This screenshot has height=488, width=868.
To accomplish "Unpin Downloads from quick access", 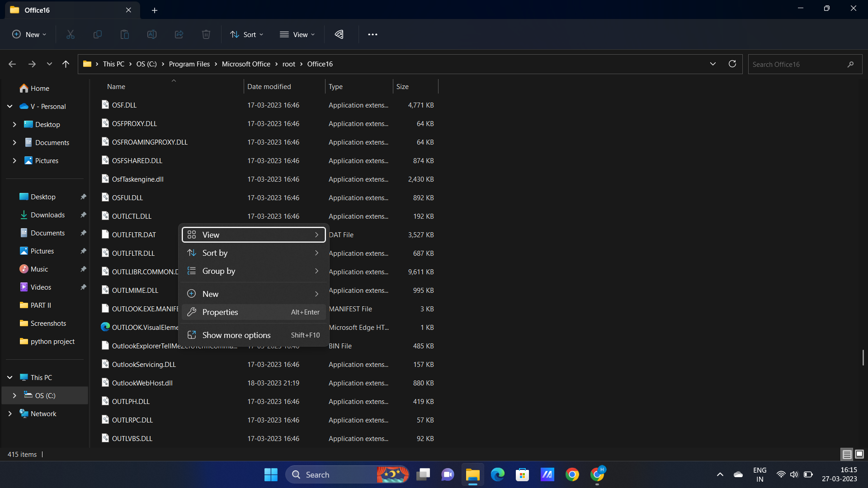I will pos(83,215).
